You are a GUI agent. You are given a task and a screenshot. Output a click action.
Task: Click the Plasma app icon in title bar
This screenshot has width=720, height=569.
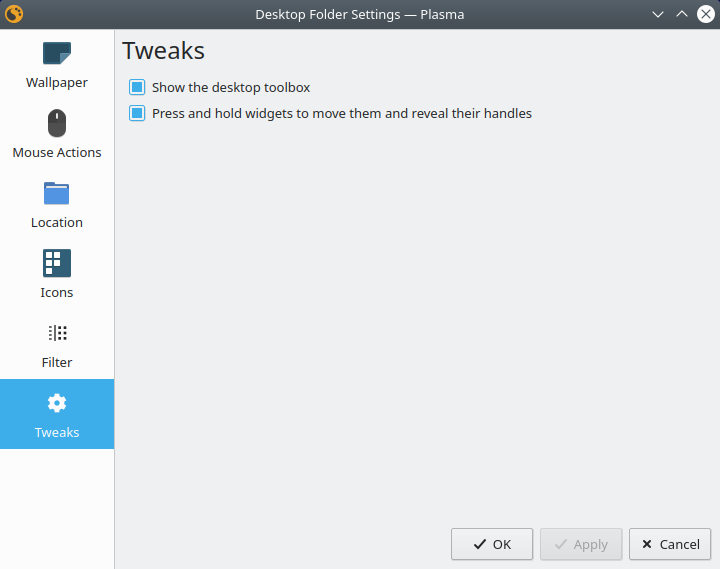tap(14, 14)
